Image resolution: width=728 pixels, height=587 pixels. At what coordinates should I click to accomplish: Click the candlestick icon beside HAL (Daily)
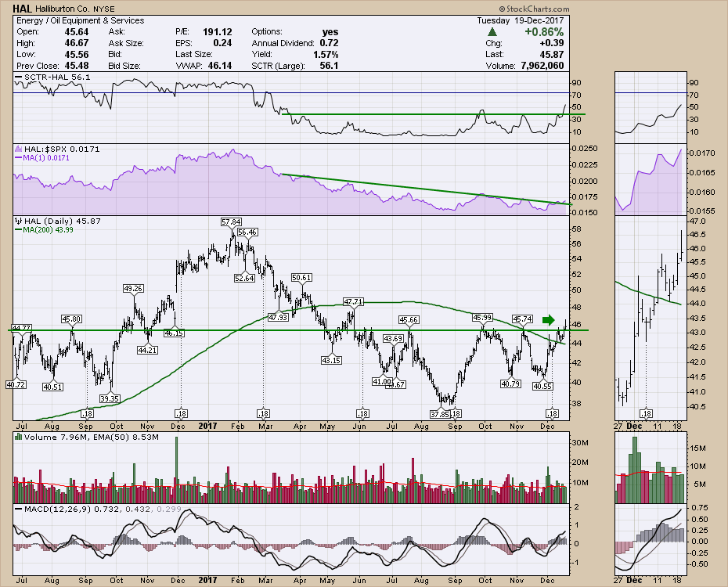19,221
